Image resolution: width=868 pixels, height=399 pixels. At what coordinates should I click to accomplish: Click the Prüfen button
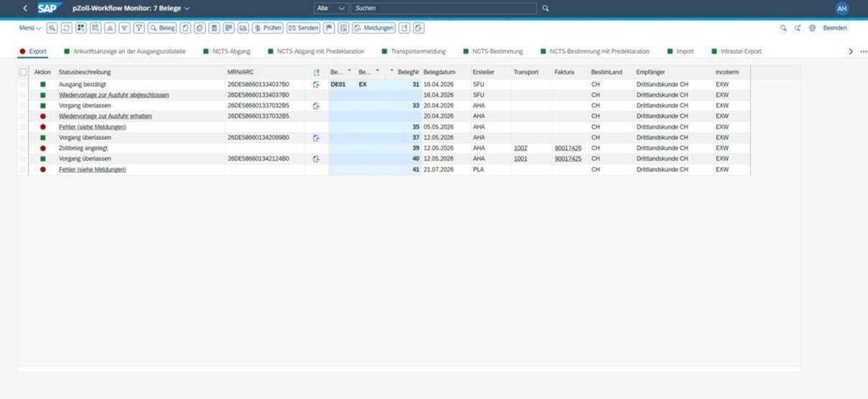click(x=267, y=28)
